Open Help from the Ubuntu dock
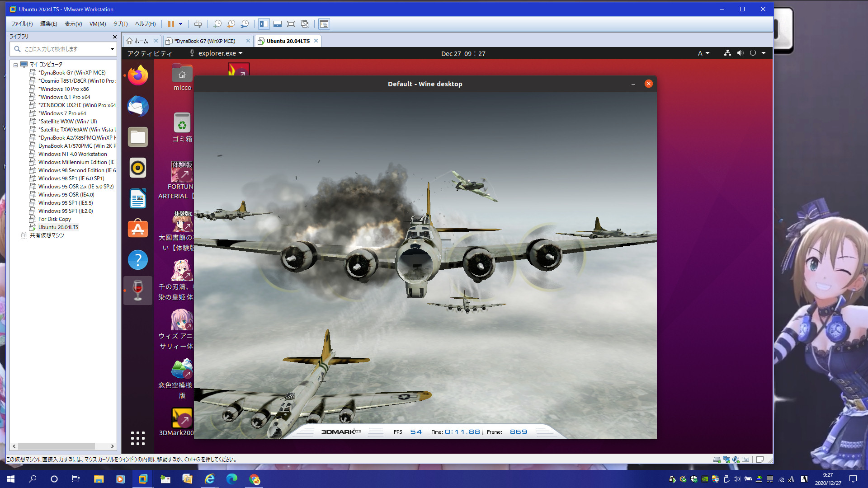This screenshot has height=488, width=868. coord(138,260)
